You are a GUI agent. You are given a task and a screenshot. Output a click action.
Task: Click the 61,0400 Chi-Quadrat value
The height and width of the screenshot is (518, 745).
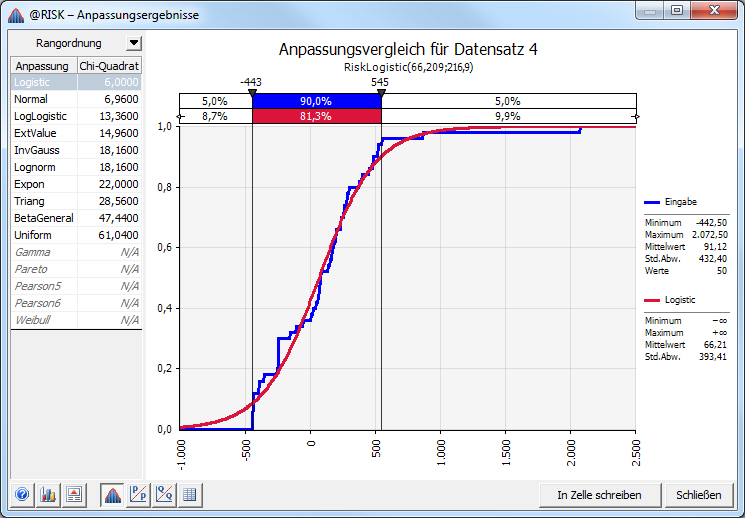[119, 235]
